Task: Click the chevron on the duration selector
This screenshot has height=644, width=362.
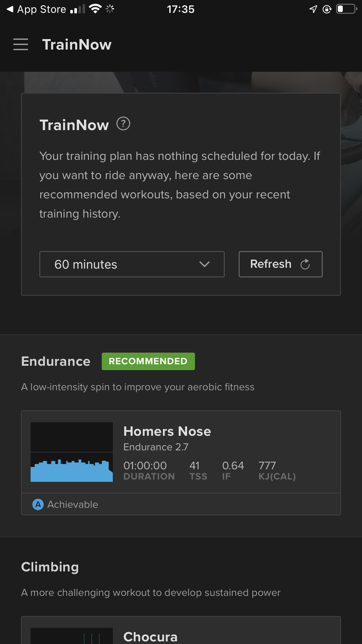Action: tap(205, 264)
